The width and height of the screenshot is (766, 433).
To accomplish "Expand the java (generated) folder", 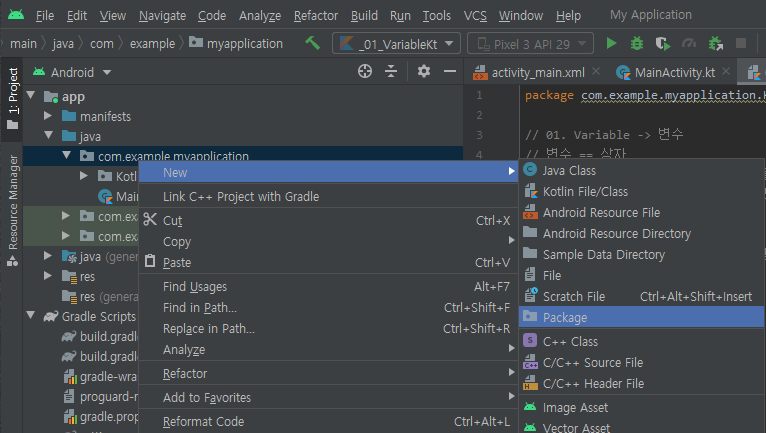I will [x=47, y=256].
